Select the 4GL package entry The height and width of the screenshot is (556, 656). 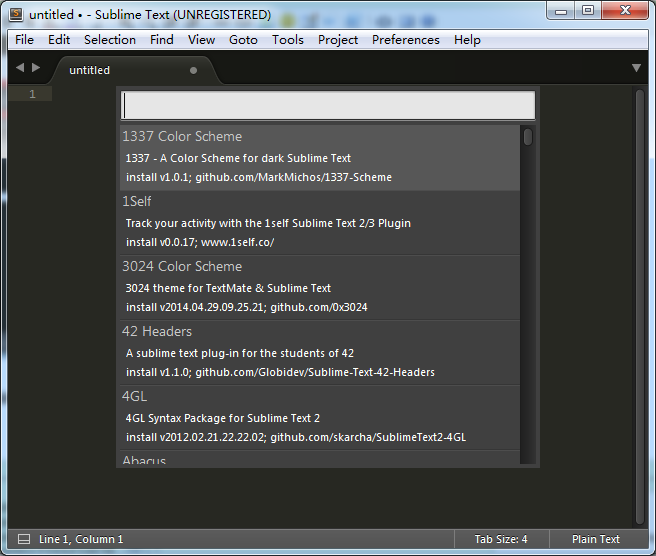320,418
